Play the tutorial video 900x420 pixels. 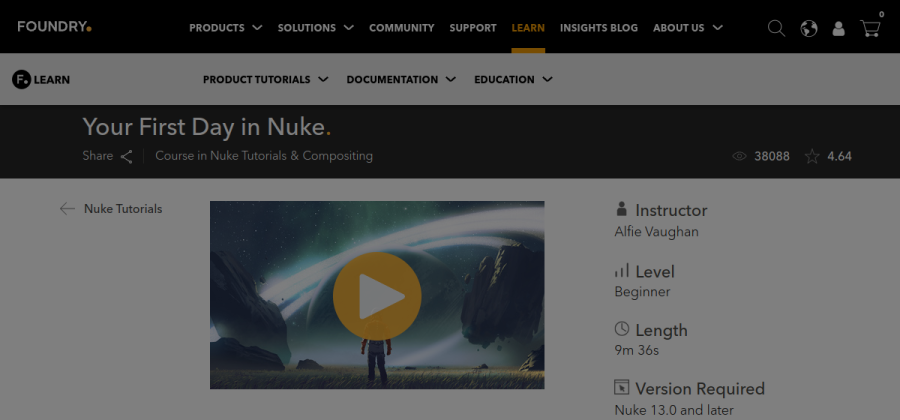click(x=377, y=296)
